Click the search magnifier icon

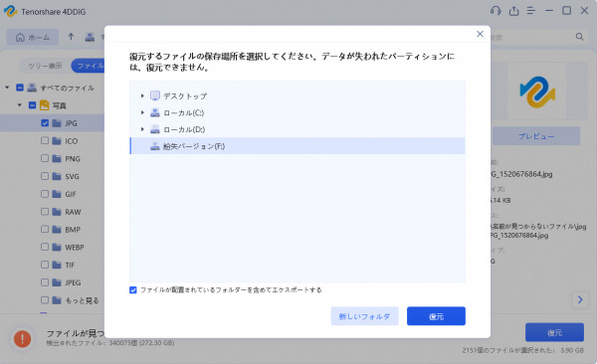pyautogui.click(x=579, y=37)
